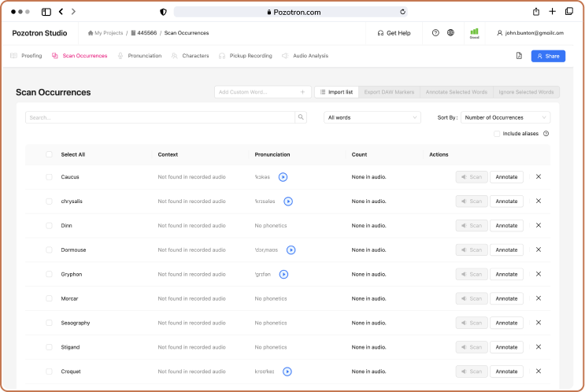
Task: Check the box for Morcar
Action: [49, 298]
